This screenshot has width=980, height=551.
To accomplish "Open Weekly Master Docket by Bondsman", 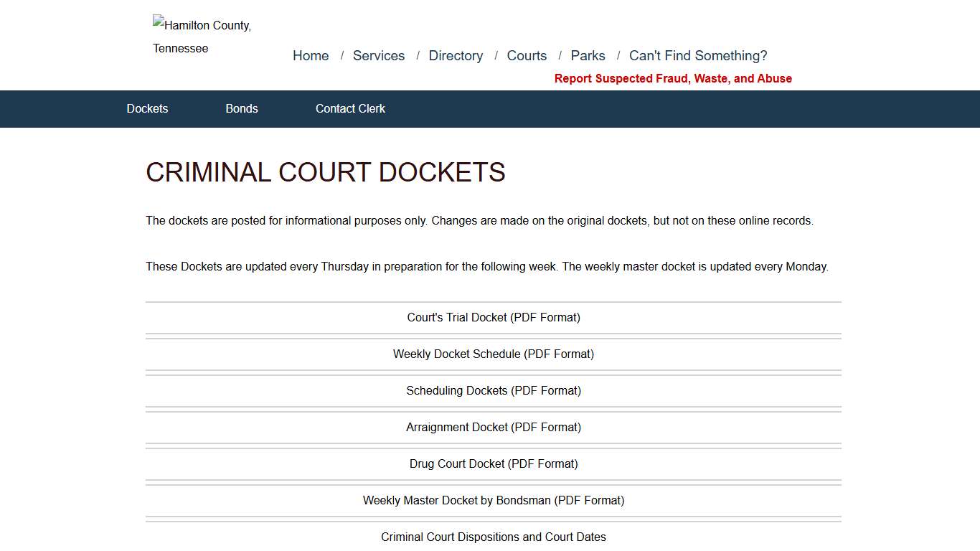I will pyautogui.click(x=494, y=500).
